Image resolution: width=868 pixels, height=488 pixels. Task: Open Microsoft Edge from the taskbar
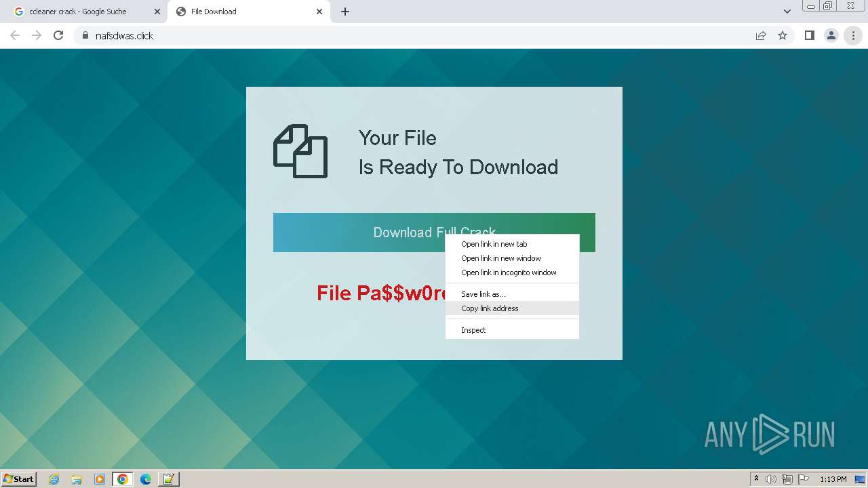(146, 479)
